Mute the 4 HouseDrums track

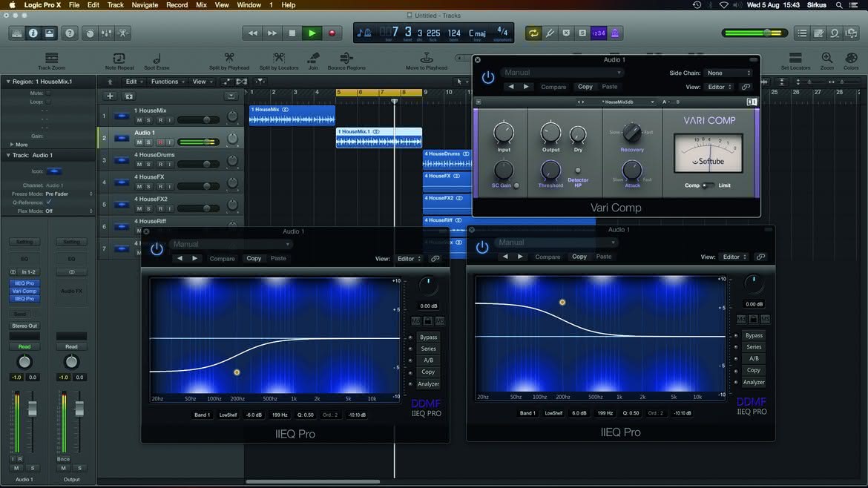tap(139, 165)
